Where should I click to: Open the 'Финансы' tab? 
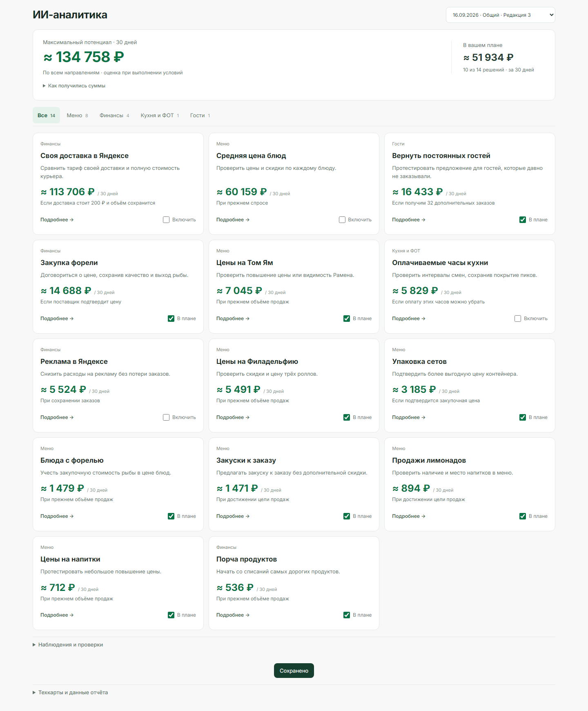114,116
